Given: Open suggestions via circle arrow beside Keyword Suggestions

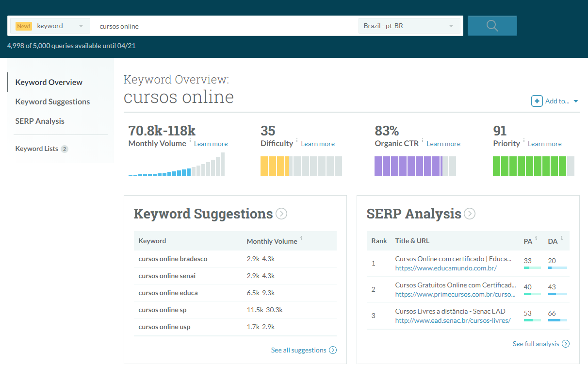Looking at the screenshot, I should 281,214.
